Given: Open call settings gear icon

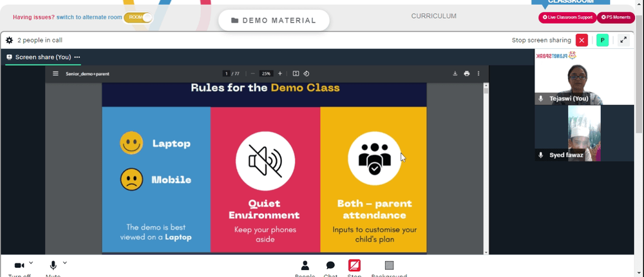Looking at the screenshot, I should click(9, 41).
